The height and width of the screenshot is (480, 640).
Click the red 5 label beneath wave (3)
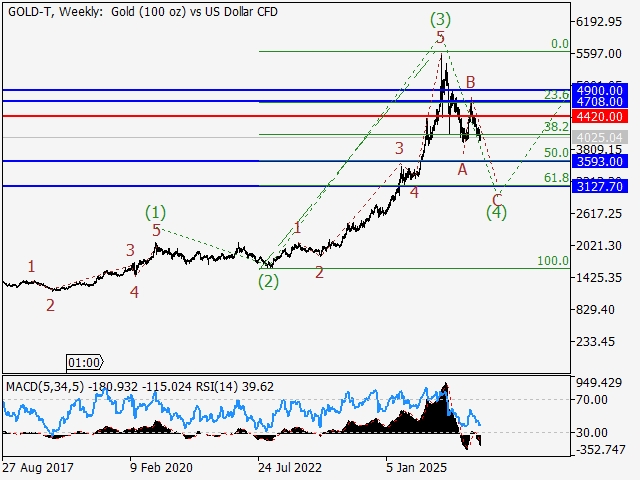coord(440,37)
